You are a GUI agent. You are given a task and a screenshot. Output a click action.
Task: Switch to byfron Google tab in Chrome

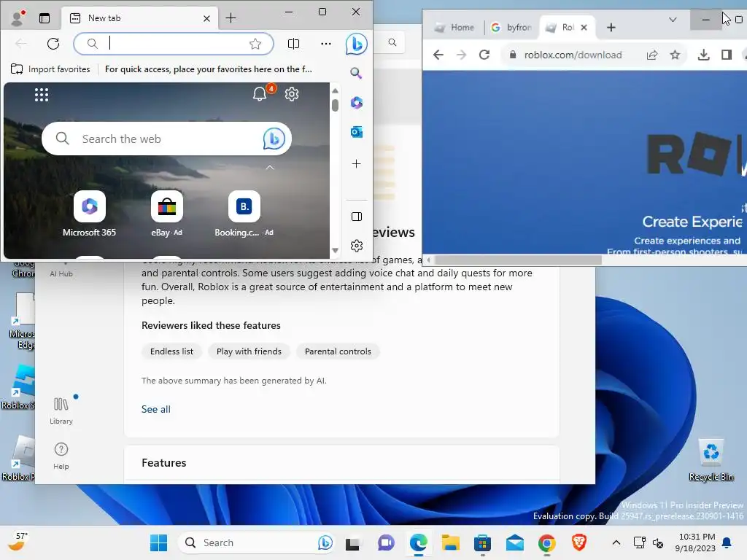point(511,28)
